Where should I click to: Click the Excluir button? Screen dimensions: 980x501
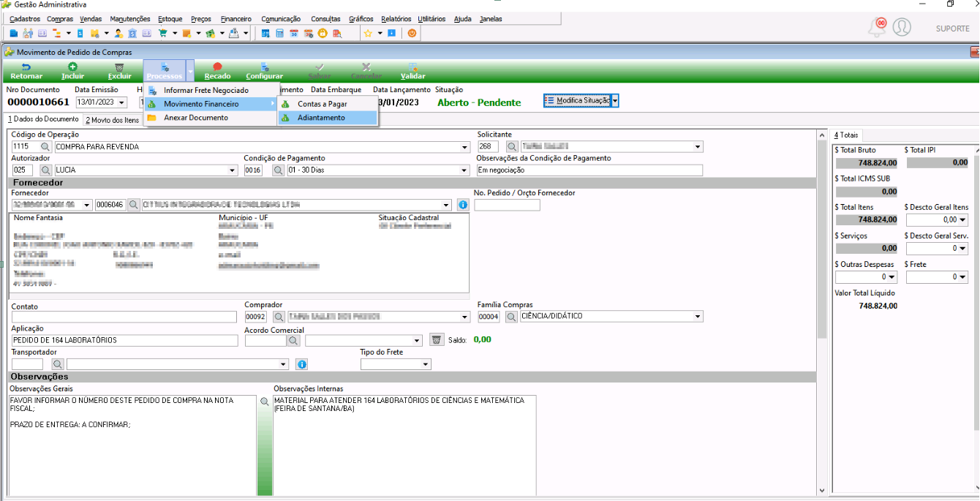click(120, 71)
